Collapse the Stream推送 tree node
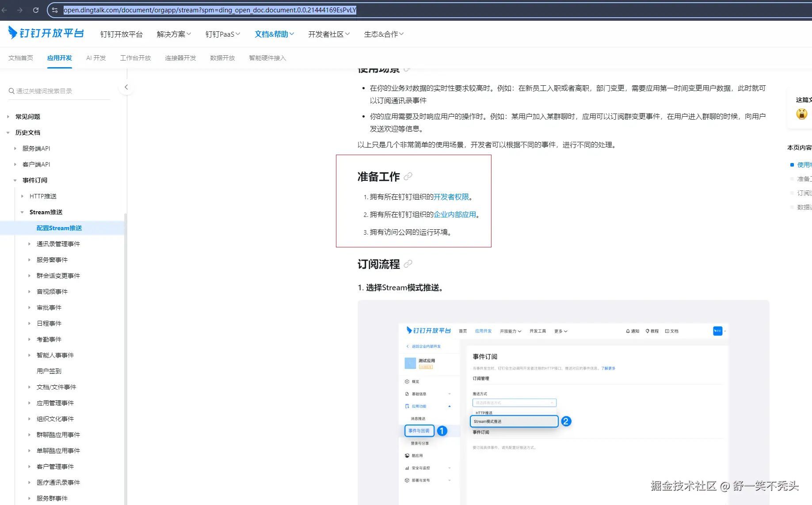Image resolution: width=812 pixels, height=505 pixels. pos(22,212)
